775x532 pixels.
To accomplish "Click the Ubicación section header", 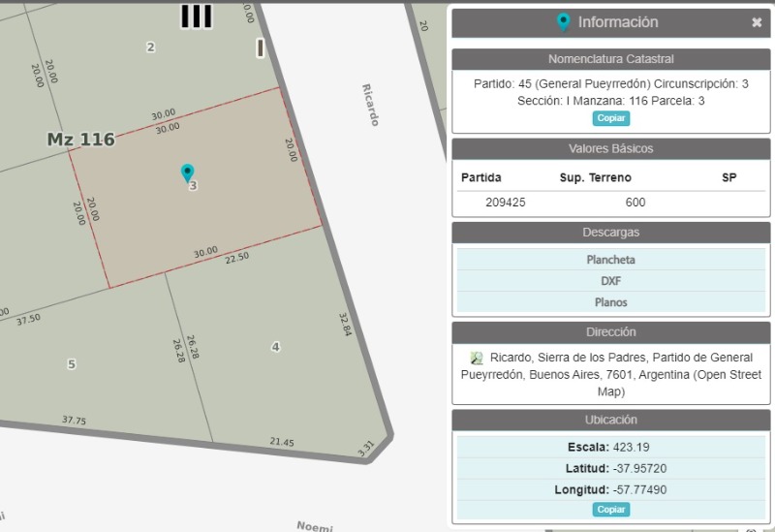I will pos(610,420).
